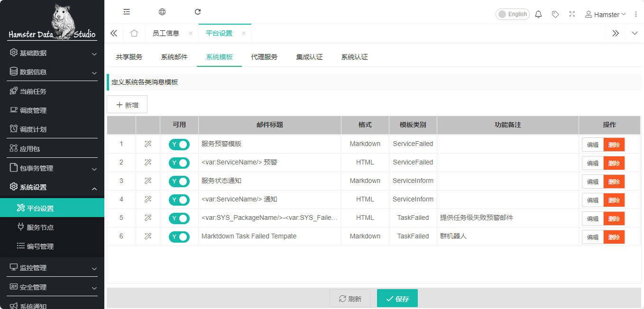Click the tag icon in header
This screenshot has height=309, width=644.
555,14
